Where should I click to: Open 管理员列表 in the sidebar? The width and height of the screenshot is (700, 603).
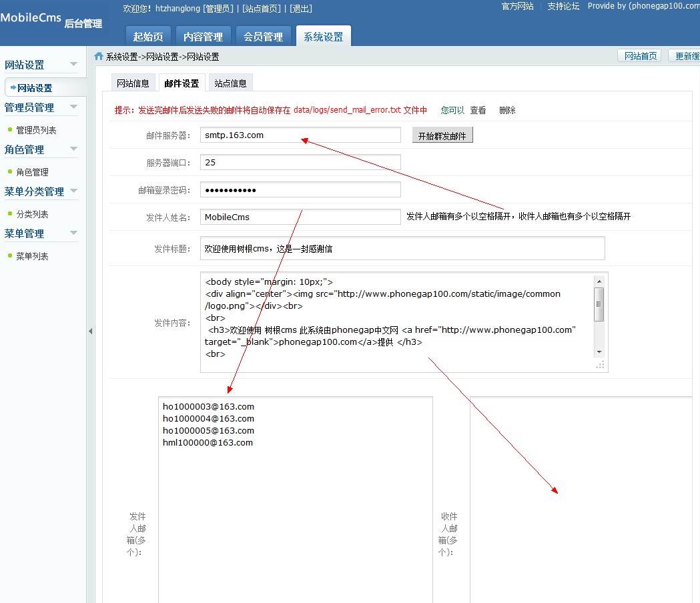[36, 130]
